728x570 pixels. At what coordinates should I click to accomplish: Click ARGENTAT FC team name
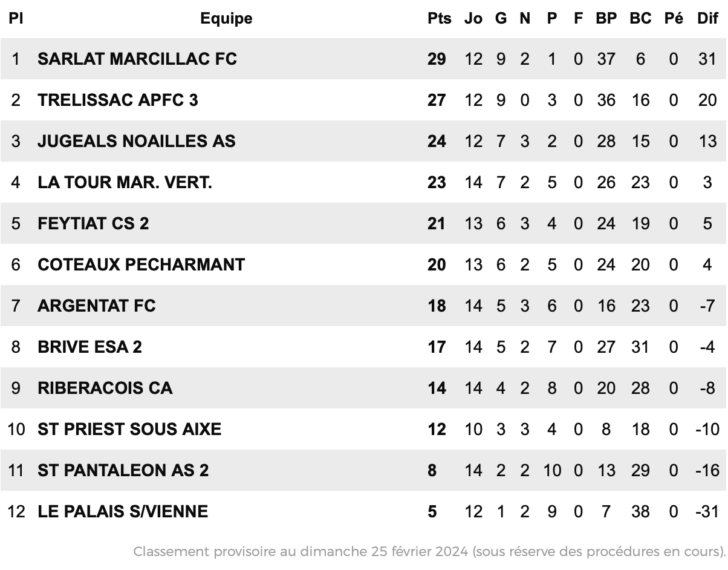click(x=97, y=306)
